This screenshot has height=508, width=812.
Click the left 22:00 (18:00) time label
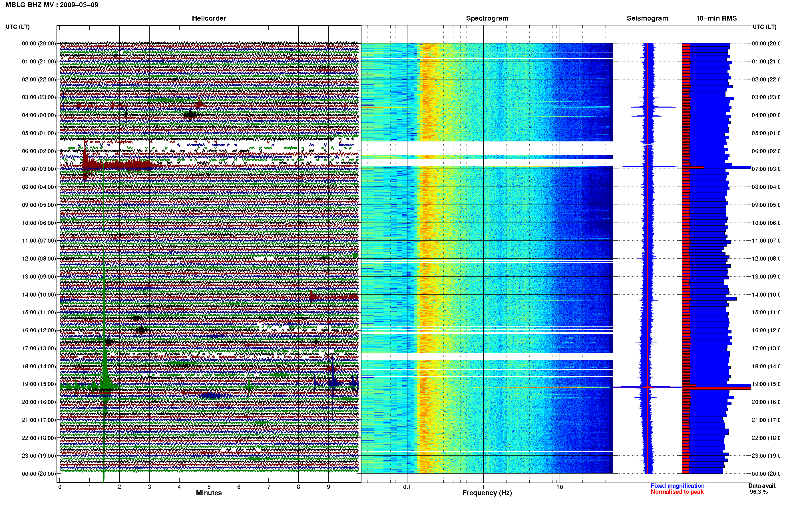pyautogui.click(x=39, y=438)
